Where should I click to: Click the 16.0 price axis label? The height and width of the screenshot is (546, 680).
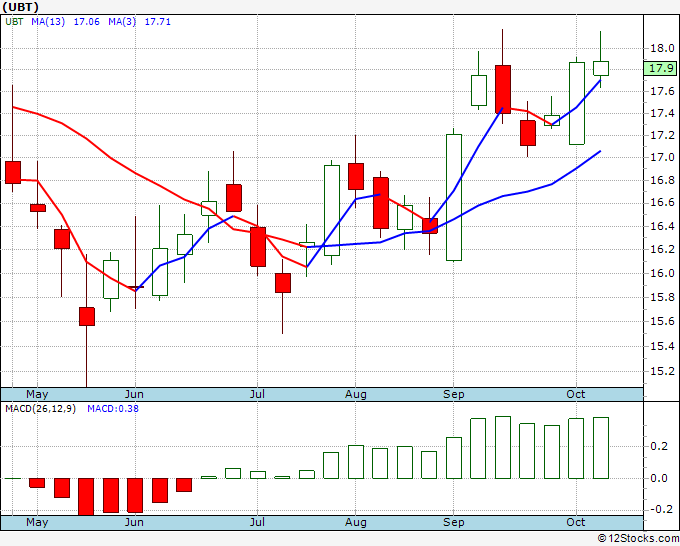click(662, 273)
